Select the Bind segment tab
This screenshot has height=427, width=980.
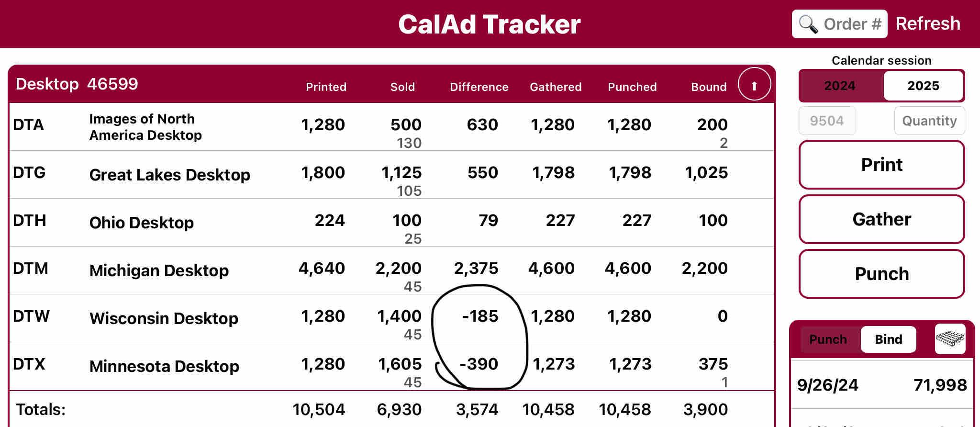coord(888,339)
